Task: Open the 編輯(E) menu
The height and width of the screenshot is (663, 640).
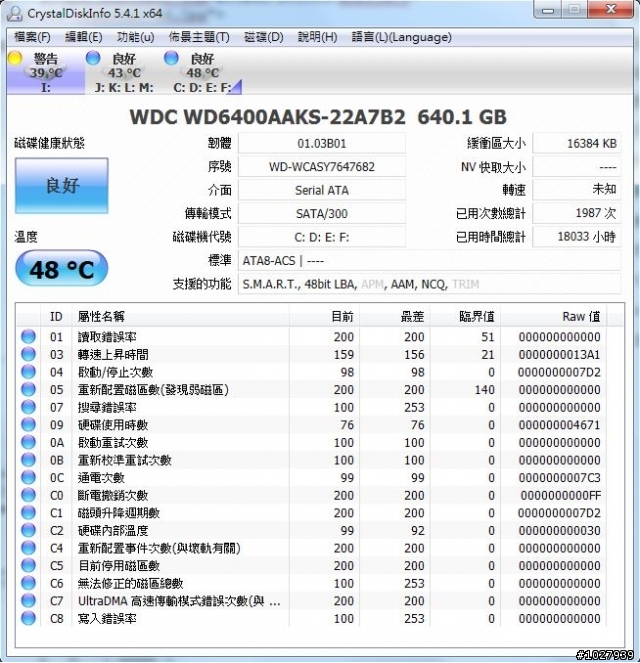Action: coord(84,37)
